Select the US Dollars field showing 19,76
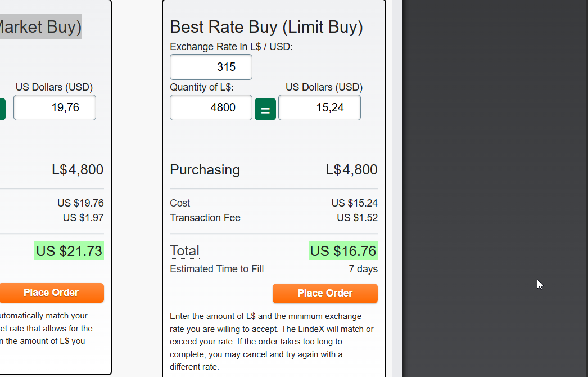 pos(55,107)
